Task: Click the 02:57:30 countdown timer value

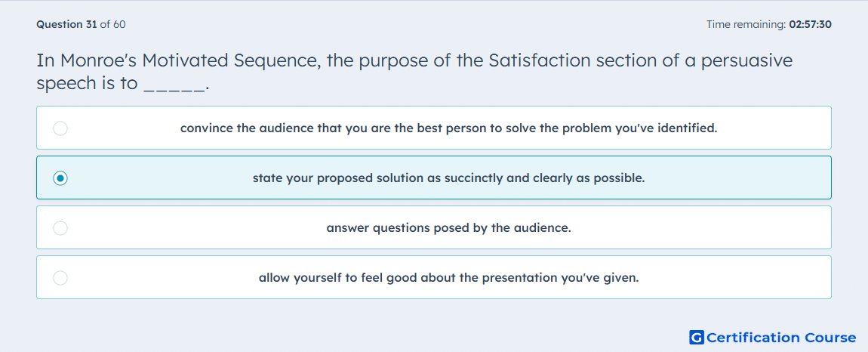Action: pyautogui.click(x=809, y=24)
